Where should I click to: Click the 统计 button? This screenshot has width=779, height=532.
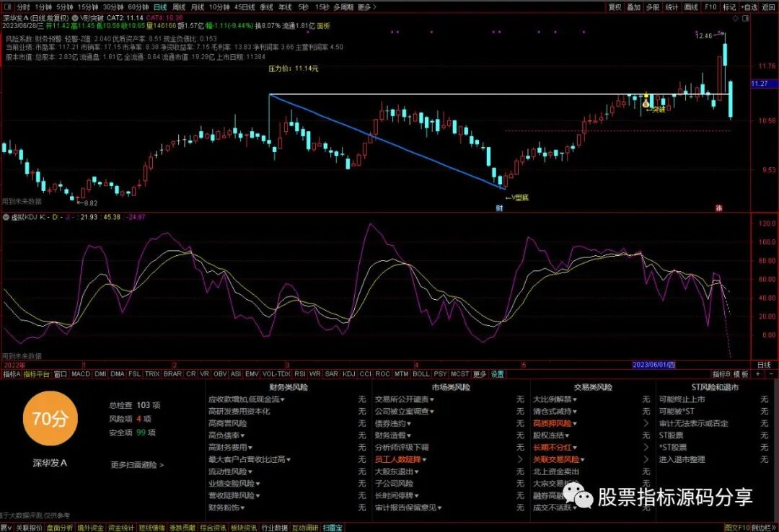(x=672, y=7)
